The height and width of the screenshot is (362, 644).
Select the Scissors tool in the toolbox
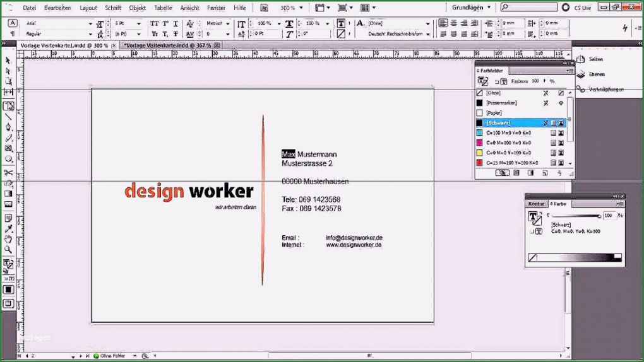click(8, 173)
